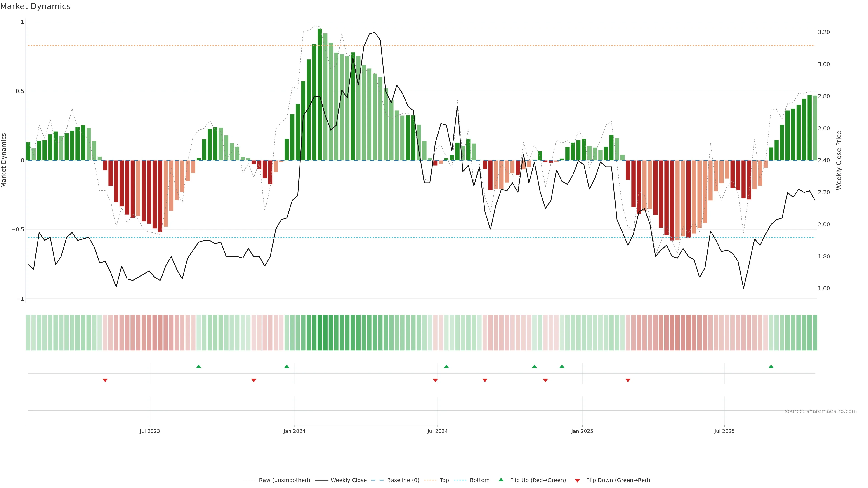
Task: Click the tallest dark green bar peak
Action: click(x=320, y=30)
